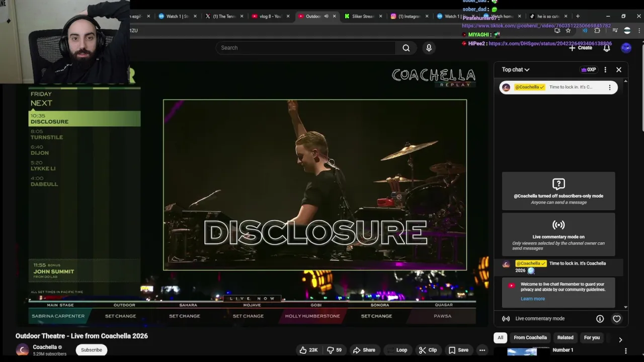Click the Dabeull 4:00 schedule entry
This screenshot has height=362, width=644.
[44, 182]
